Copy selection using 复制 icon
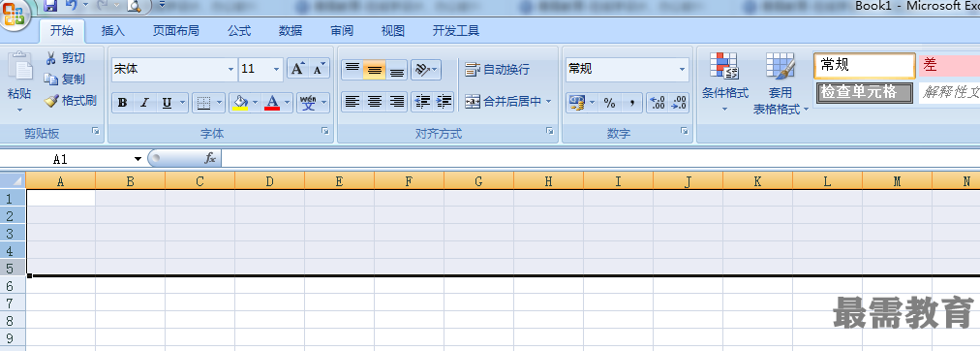 (51, 80)
